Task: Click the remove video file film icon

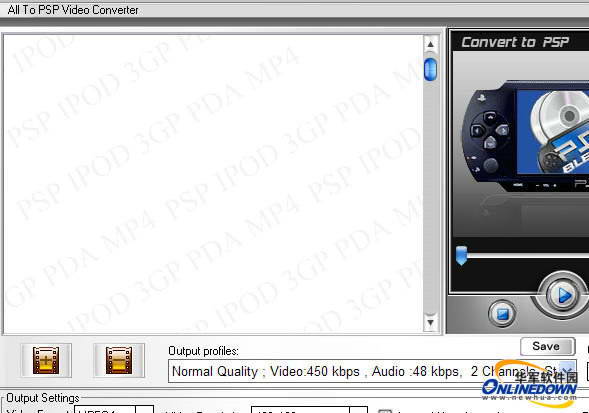Action: coord(119,360)
